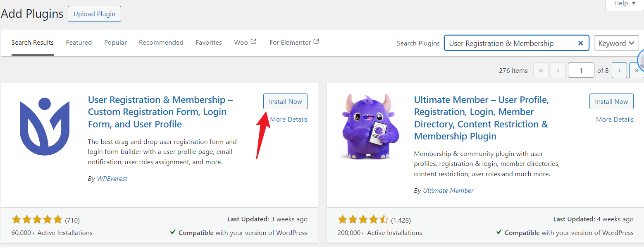Open the Woo external link tab

click(245, 42)
